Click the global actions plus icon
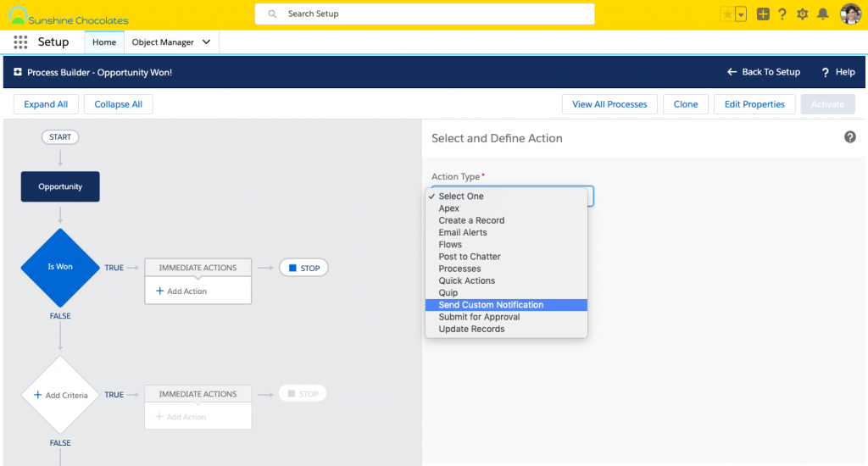Image resolution: width=868 pixels, height=466 pixels. click(763, 14)
